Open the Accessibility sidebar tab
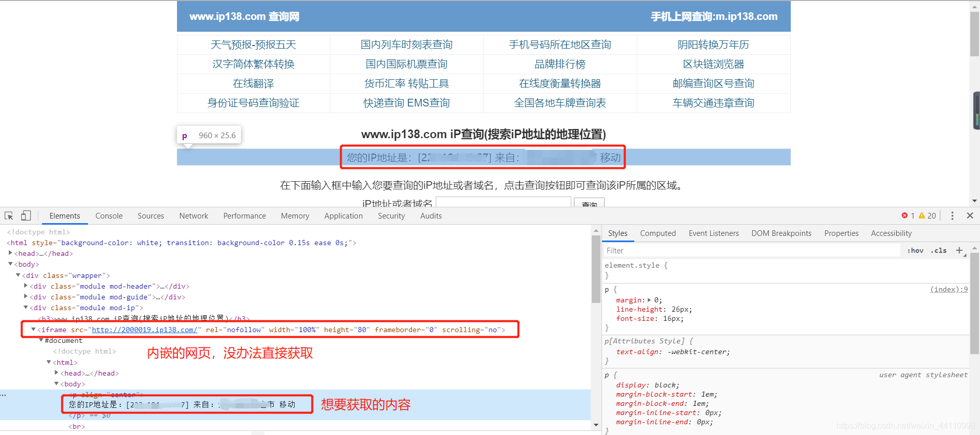Image resolution: width=980 pixels, height=435 pixels. (891, 233)
